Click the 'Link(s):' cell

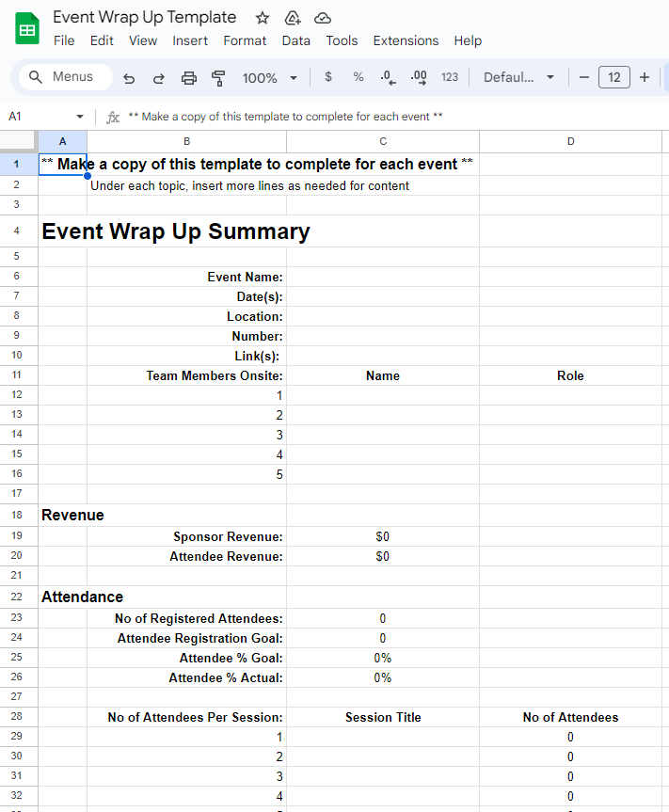[187, 356]
